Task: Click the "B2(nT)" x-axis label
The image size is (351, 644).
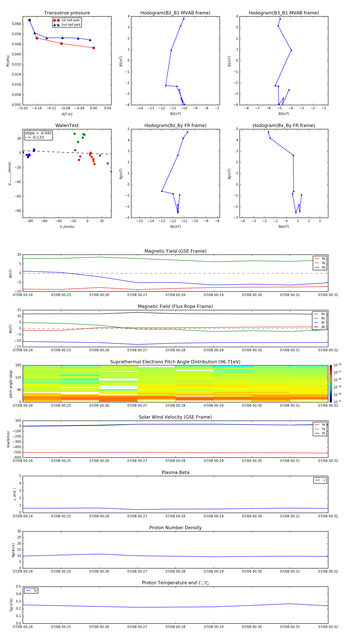Action: 175,114
